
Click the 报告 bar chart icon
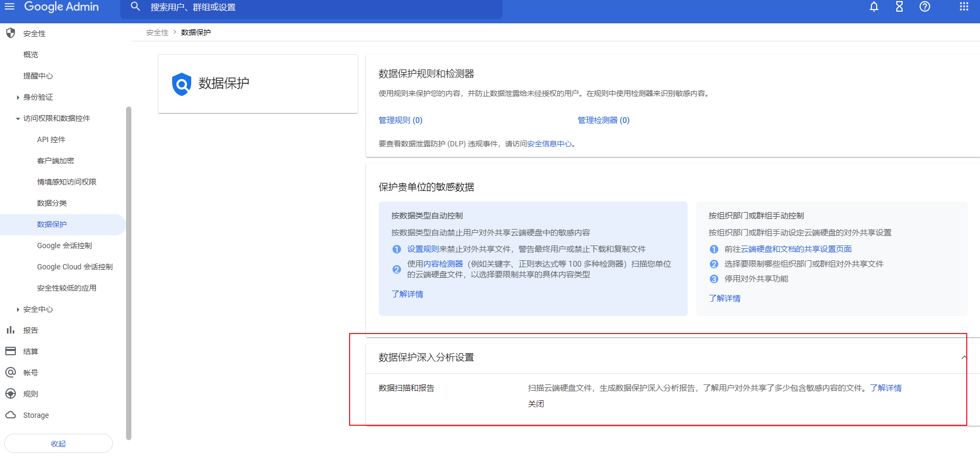tap(11, 330)
